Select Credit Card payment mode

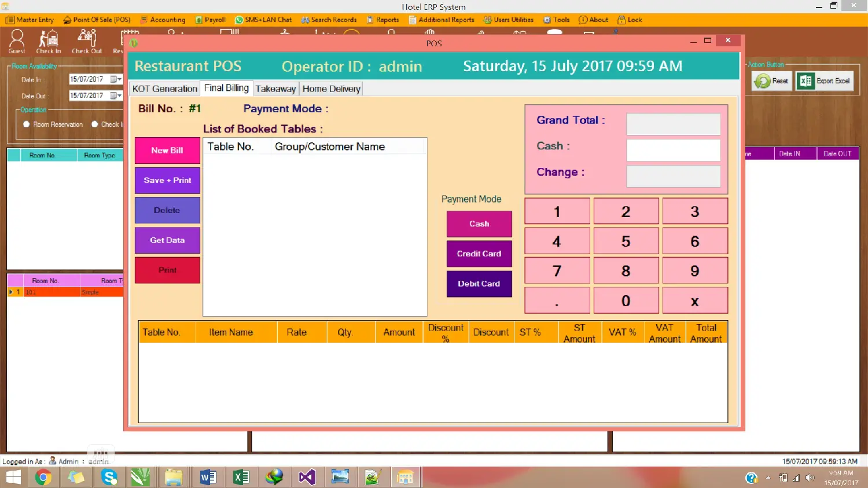click(x=479, y=254)
